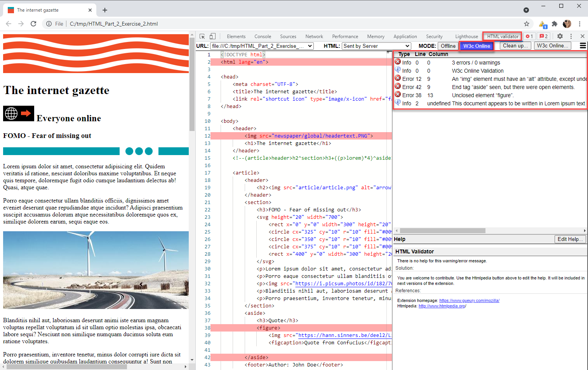
Task: Enable Offline validation mode
Action: (x=448, y=45)
